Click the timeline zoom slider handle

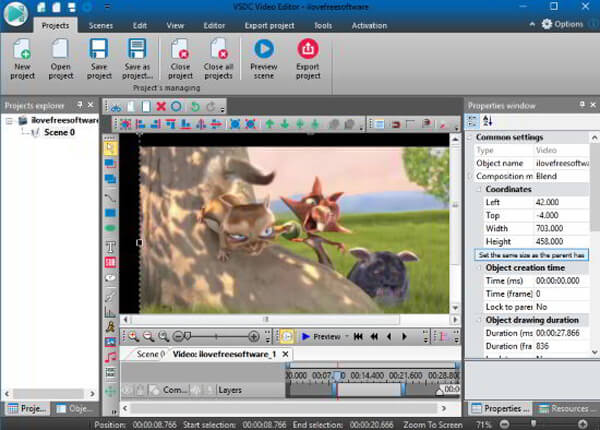(188, 336)
